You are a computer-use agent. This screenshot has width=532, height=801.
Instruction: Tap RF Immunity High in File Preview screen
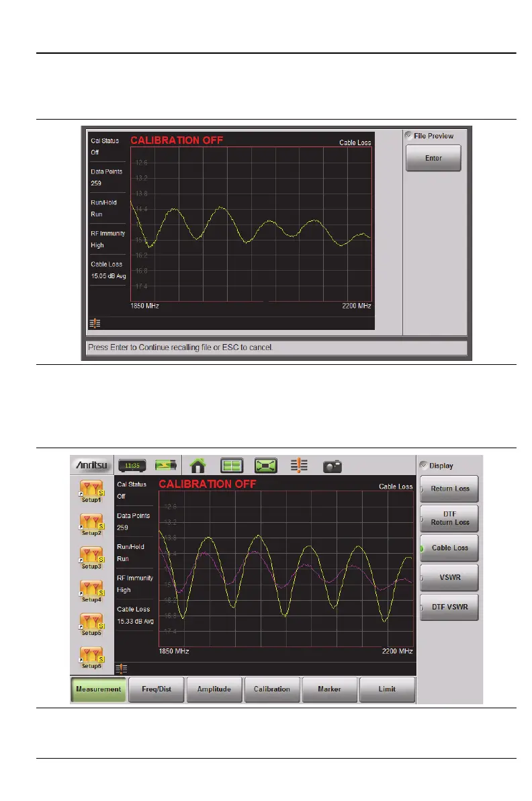(107, 239)
